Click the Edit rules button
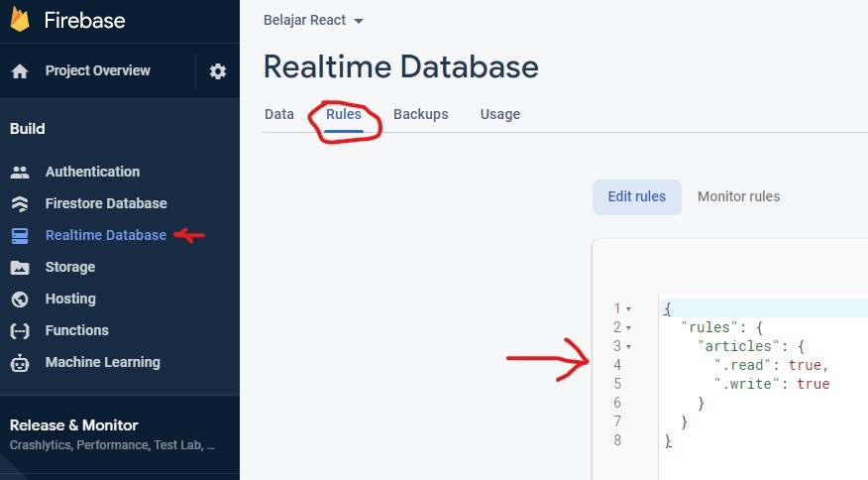 [x=636, y=196]
